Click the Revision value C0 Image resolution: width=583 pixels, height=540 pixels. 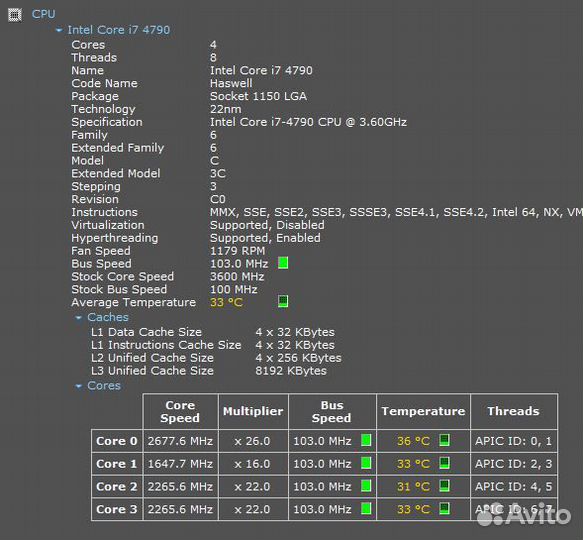218,199
